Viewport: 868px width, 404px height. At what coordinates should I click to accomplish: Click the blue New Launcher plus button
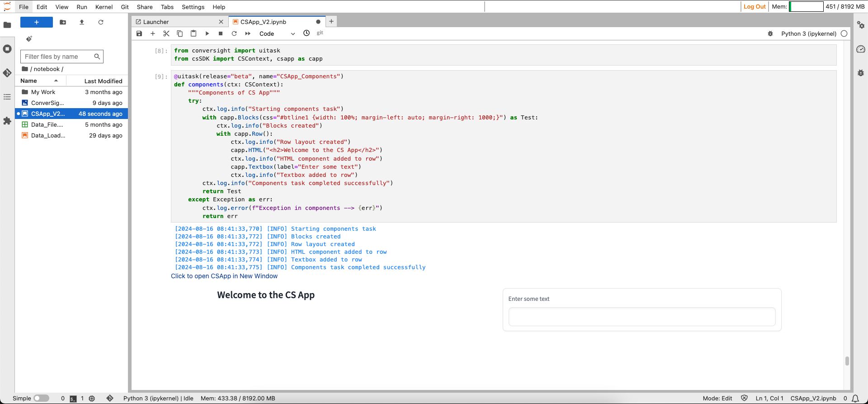[37, 22]
